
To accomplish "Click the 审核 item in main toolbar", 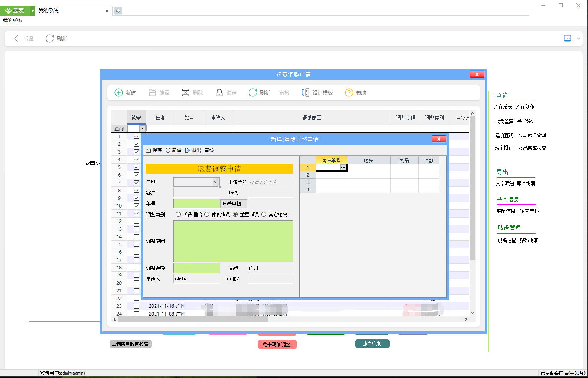I will click(x=284, y=93).
